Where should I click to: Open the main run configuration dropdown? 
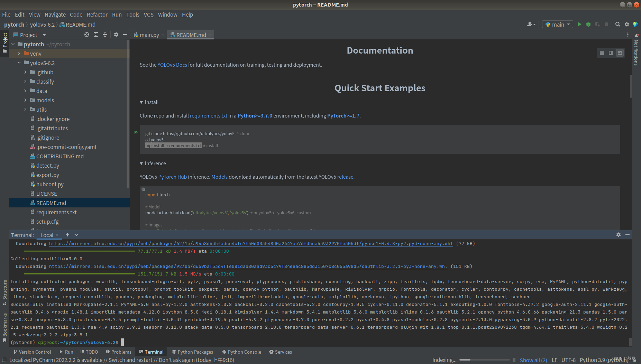[x=557, y=24]
